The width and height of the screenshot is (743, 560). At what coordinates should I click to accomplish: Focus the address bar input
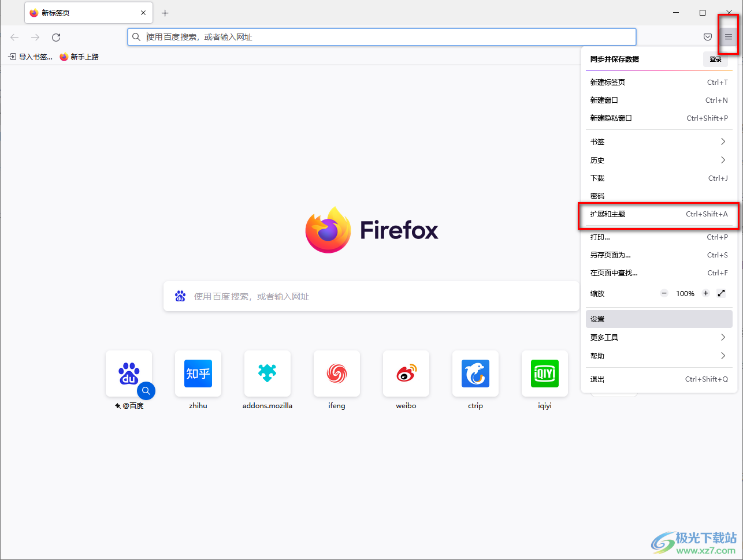point(382,37)
